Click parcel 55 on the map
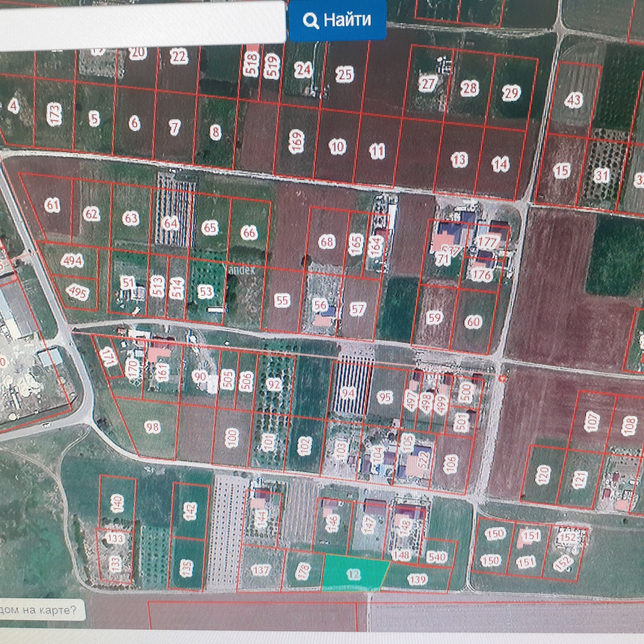The height and width of the screenshot is (644, 644). [x=282, y=301]
